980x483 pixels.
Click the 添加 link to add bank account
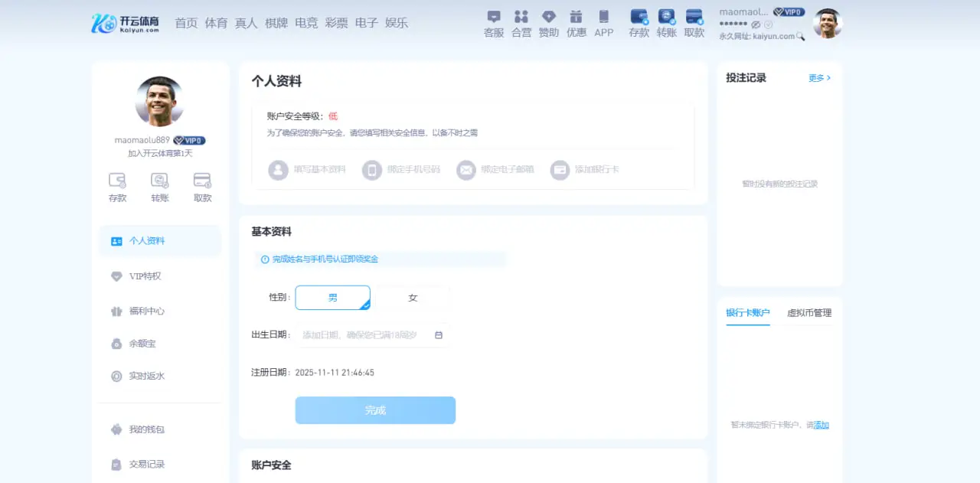[x=821, y=425]
